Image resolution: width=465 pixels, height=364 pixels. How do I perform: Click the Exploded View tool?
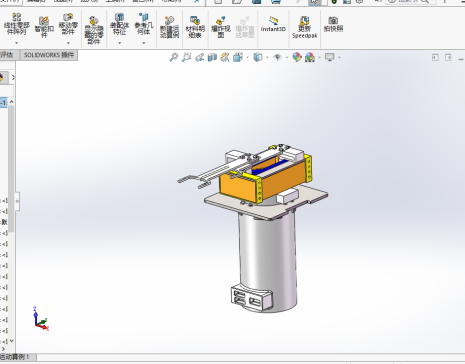coord(221,27)
